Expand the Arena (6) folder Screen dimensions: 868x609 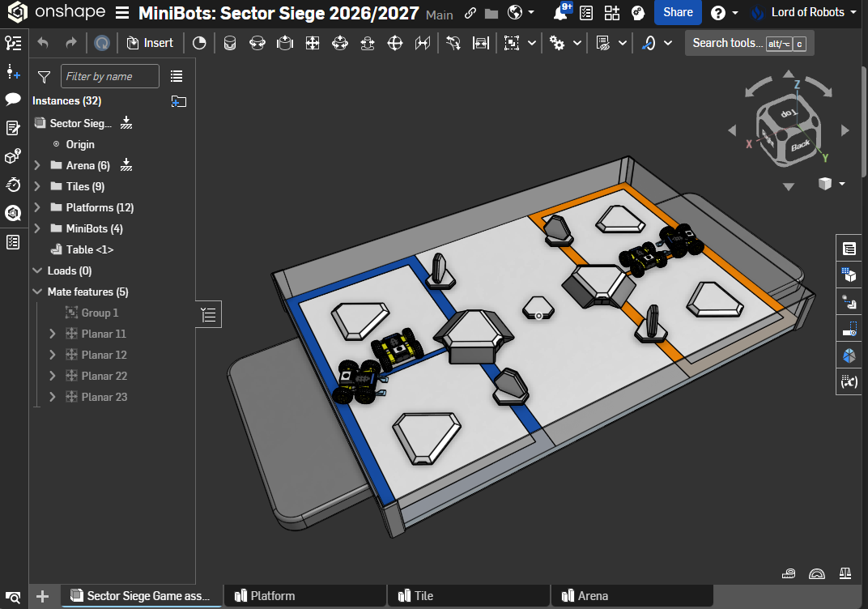[x=37, y=165]
